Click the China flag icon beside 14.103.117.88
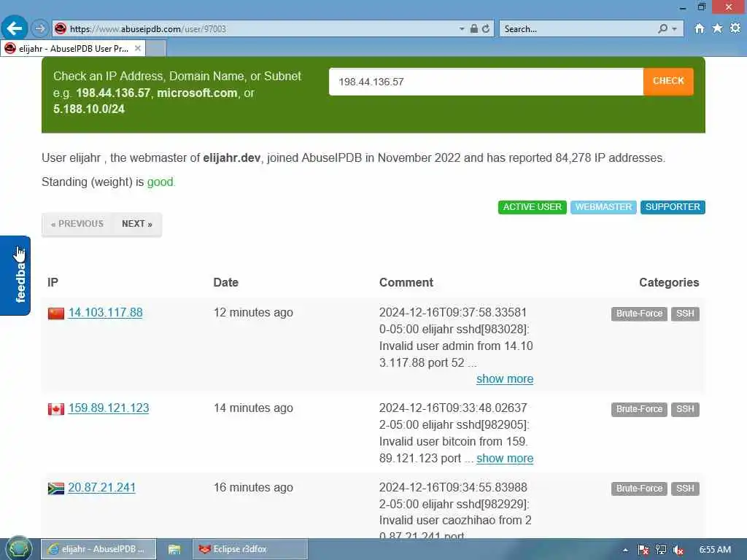The height and width of the screenshot is (560, 747). pyautogui.click(x=56, y=314)
